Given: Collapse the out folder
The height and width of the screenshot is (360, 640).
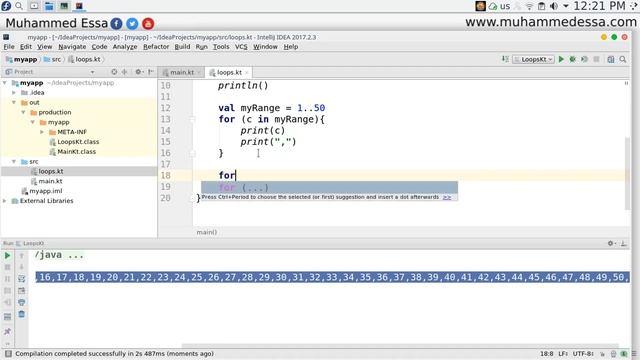Looking at the screenshot, I should [x=14, y=102].
